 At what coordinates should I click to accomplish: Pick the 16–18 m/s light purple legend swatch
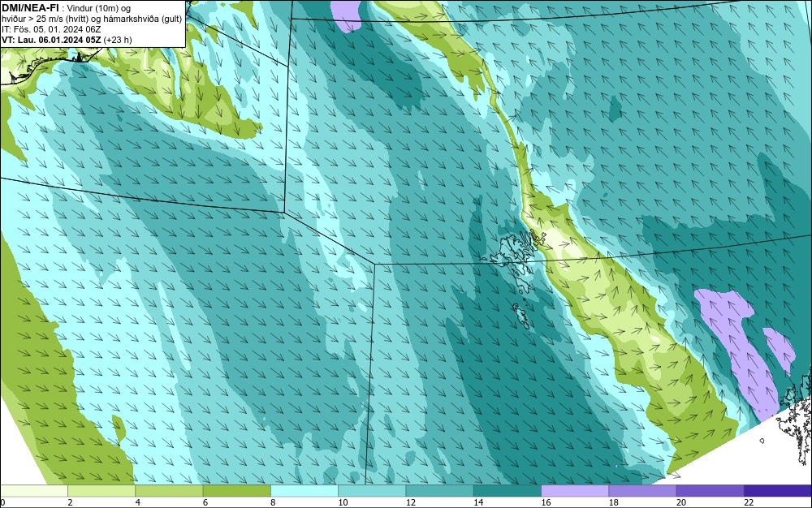575,490
